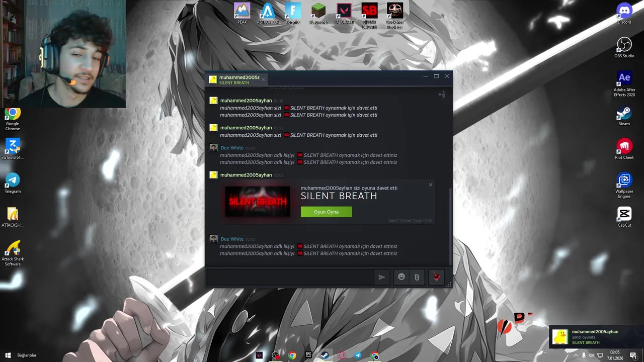The image size is (644, 362).
Task: Open the Wallpaper Engine desktop icon
Action: [624, 186]
